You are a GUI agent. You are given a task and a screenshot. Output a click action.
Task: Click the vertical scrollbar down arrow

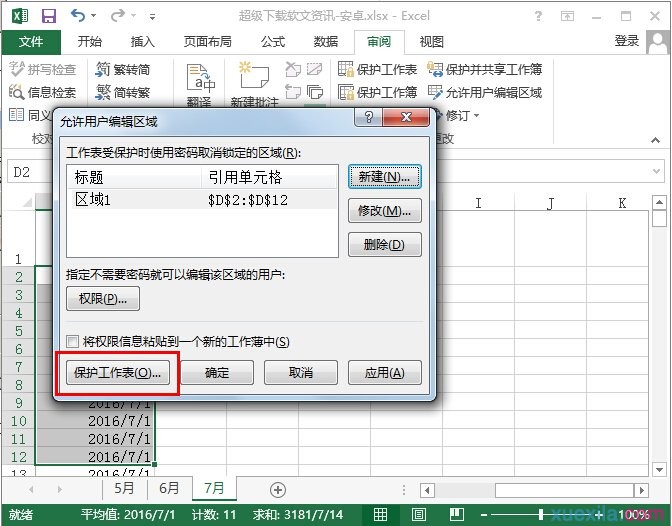659,469
